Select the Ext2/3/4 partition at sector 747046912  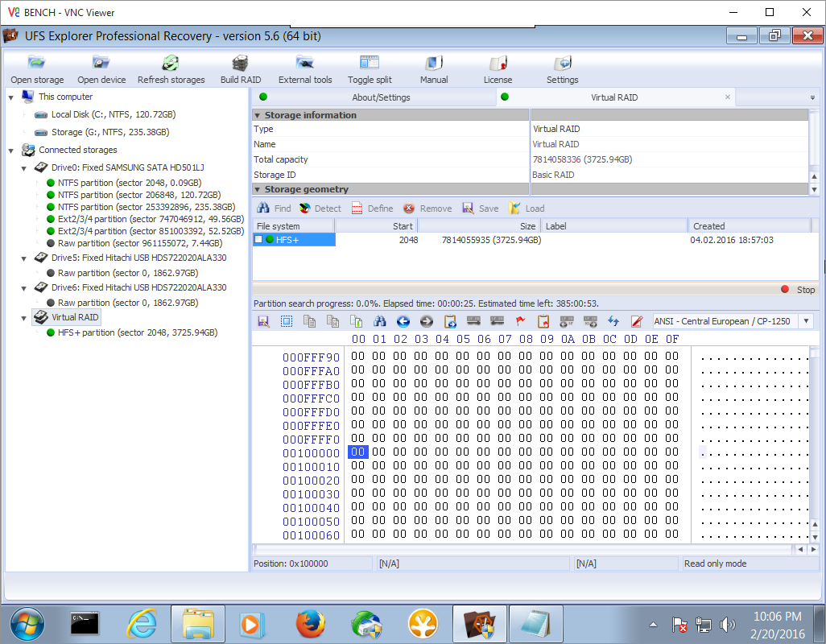point(151,219)
